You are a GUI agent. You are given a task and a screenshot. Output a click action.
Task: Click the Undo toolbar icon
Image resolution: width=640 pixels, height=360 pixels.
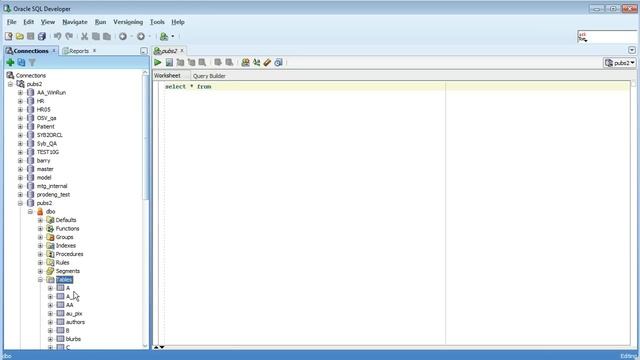[x=58, y=36]
